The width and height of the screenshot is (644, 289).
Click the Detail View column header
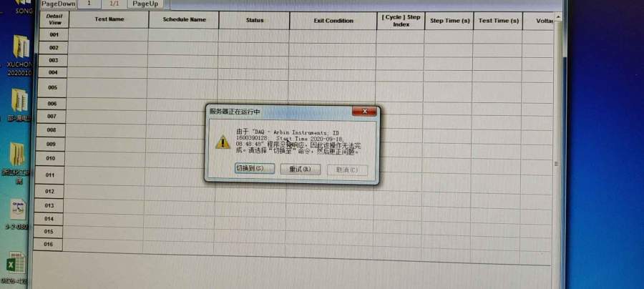(x=54, y=19)
